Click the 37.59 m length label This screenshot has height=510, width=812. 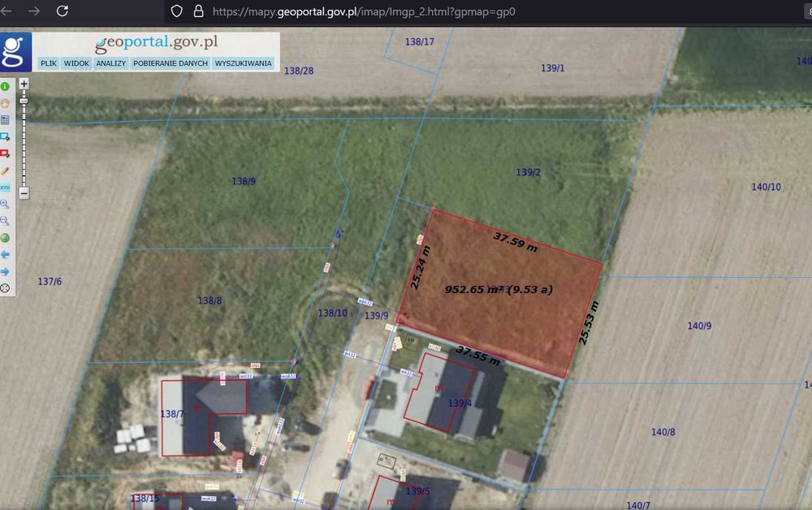coord(515,242)
